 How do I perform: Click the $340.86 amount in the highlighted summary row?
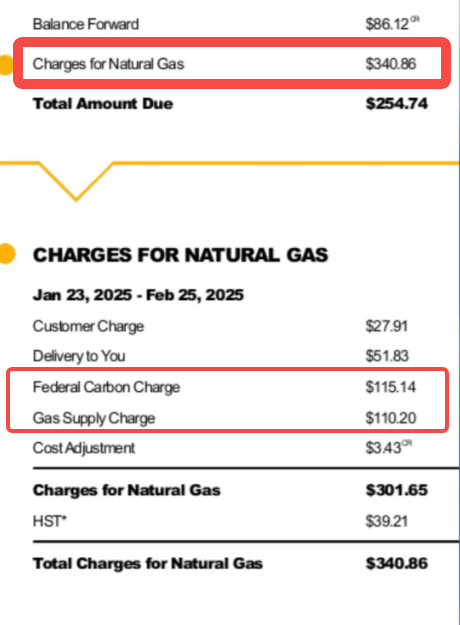pos(391,64)
